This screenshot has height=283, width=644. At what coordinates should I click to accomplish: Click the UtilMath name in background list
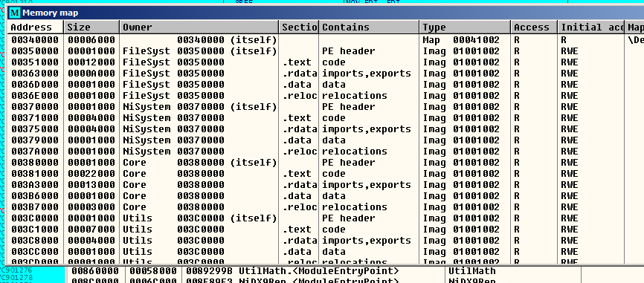click(x=472, y=271)
